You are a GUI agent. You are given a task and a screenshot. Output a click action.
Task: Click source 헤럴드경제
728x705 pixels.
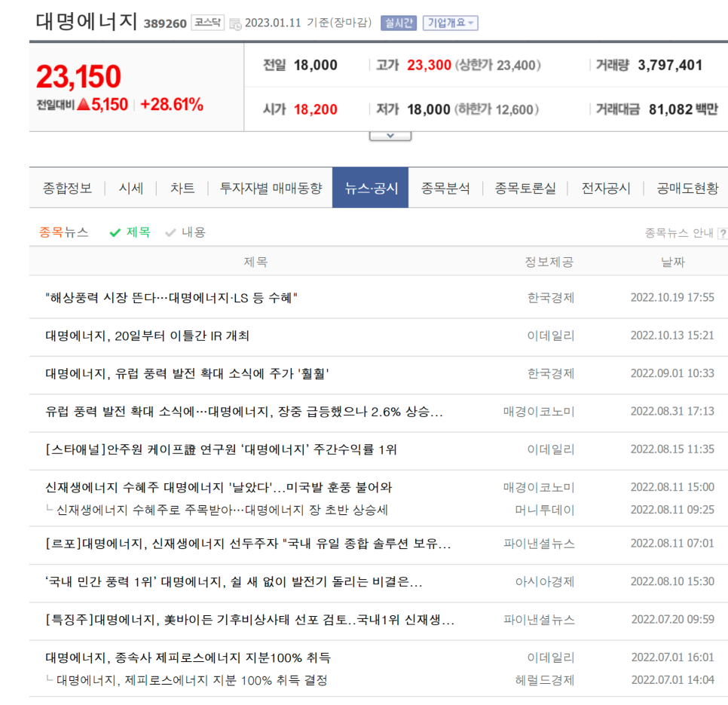click(545, 680)
